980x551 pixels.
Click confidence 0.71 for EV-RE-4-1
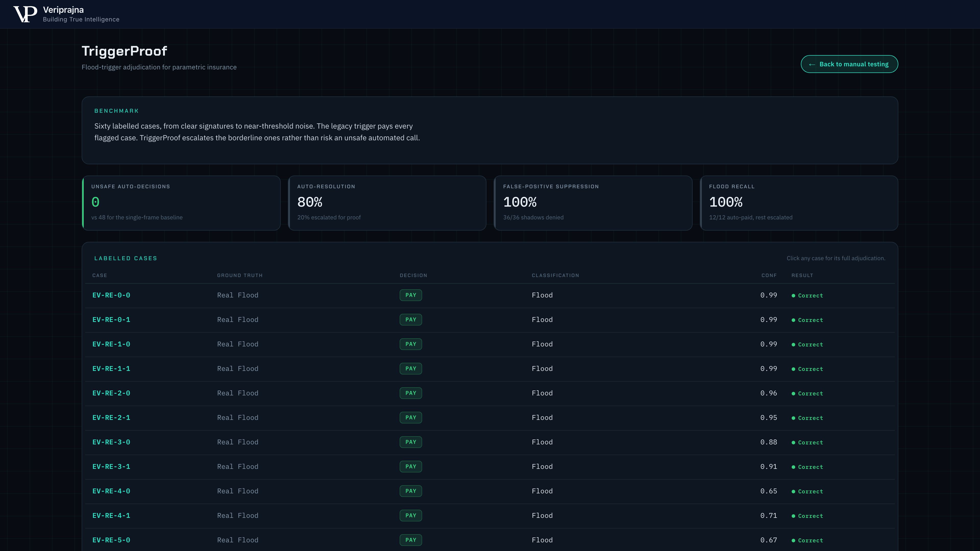pyautogui.click(x=768, y=516)
